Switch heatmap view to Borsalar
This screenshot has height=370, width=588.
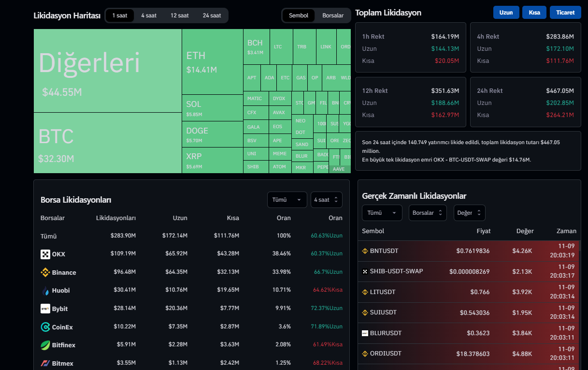332,15
